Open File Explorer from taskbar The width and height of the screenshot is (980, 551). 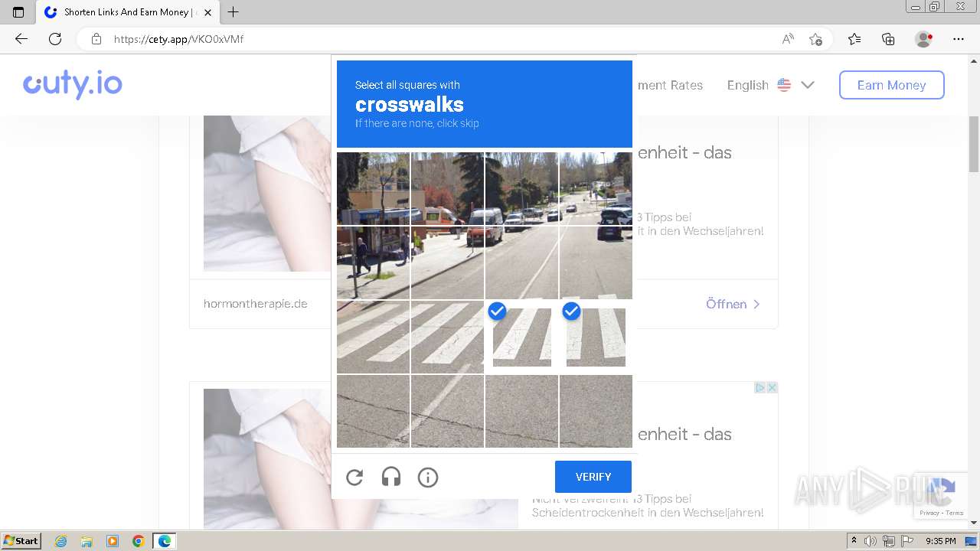[87, 541]
